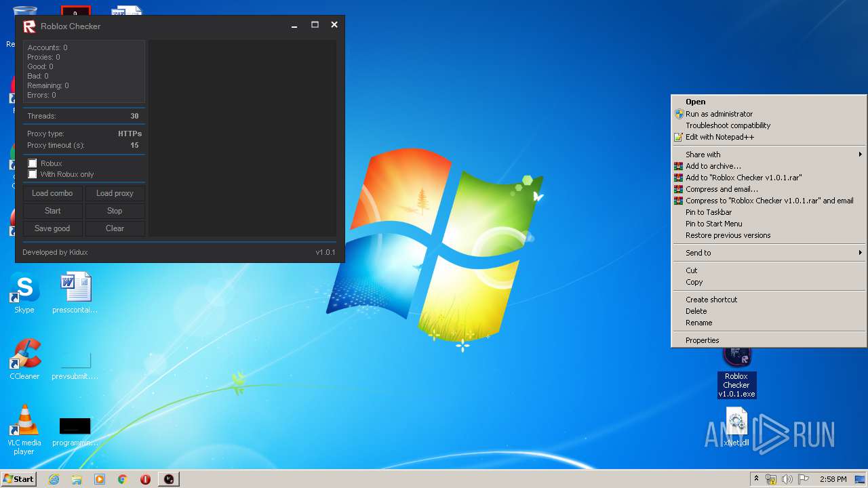
Task: Open Opera browser from the taskbar
Action: coord(145,479)
